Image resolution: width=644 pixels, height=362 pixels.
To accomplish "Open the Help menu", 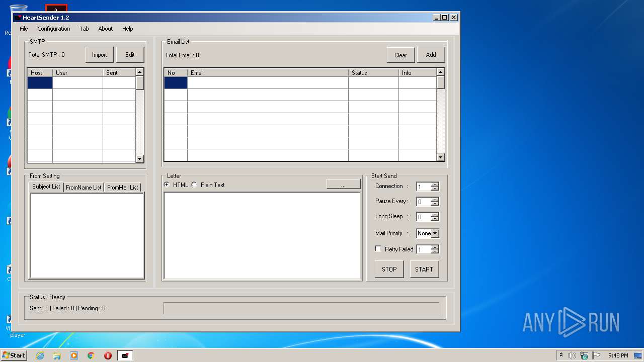I will (x=128, y=29).
